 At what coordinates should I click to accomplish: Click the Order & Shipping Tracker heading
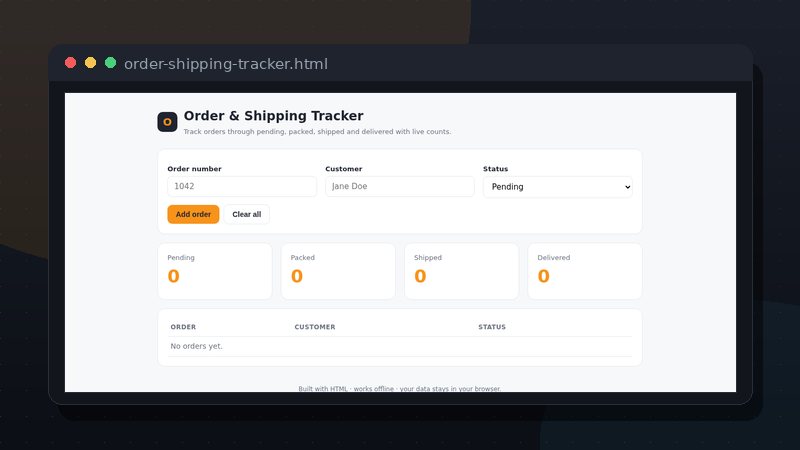[x=273, y=116]
